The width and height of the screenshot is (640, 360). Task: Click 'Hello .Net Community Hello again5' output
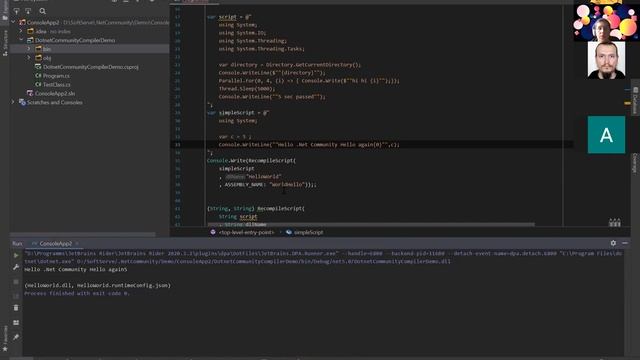click(76, 269)
